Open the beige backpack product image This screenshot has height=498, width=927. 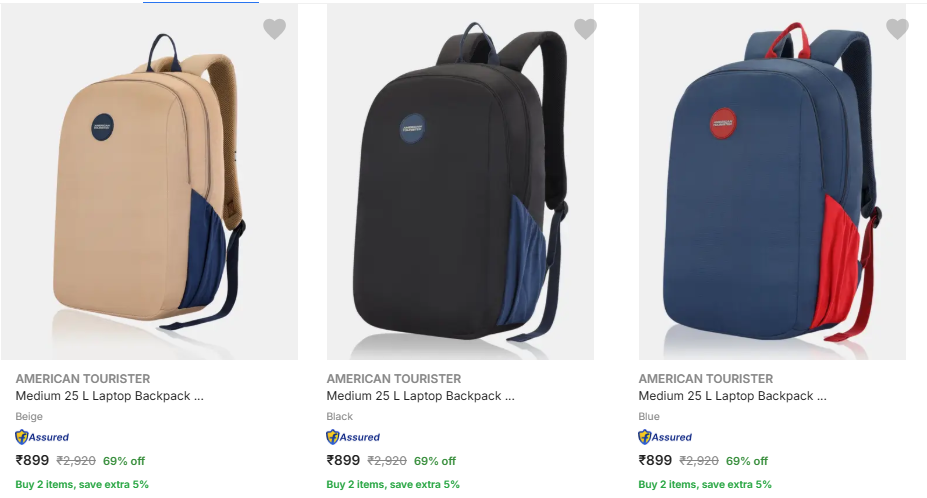coord(150,182)
